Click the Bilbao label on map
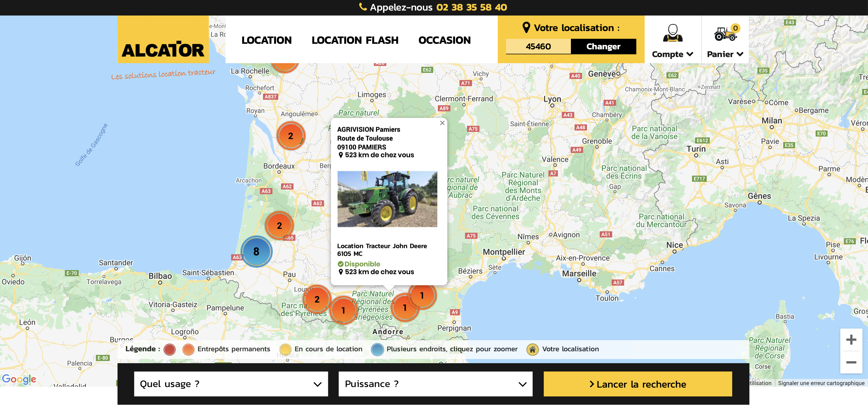This screenshot has width=868, height=410. click(x=160, y=276)
